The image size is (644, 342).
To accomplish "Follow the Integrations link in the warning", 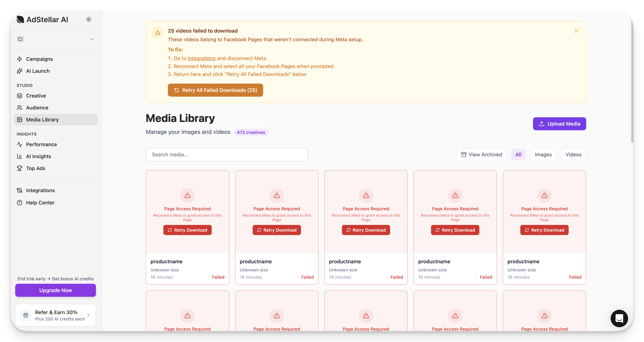I will [202, 58].
